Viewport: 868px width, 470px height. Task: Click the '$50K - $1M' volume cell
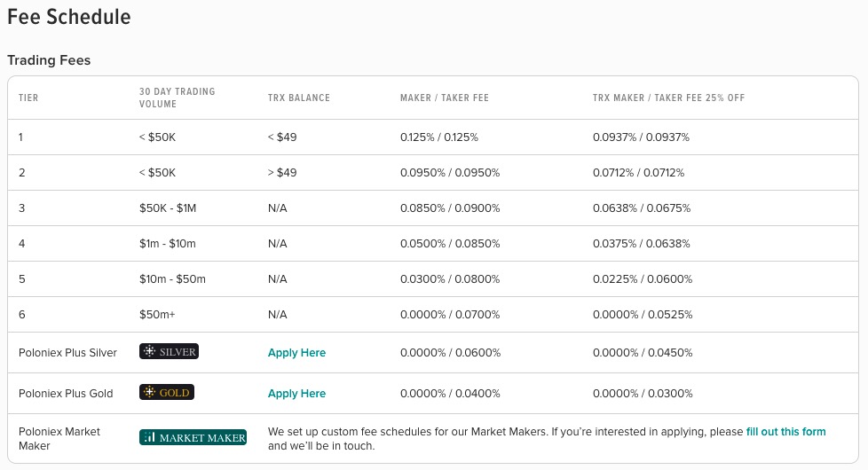(x=168, y=208)
